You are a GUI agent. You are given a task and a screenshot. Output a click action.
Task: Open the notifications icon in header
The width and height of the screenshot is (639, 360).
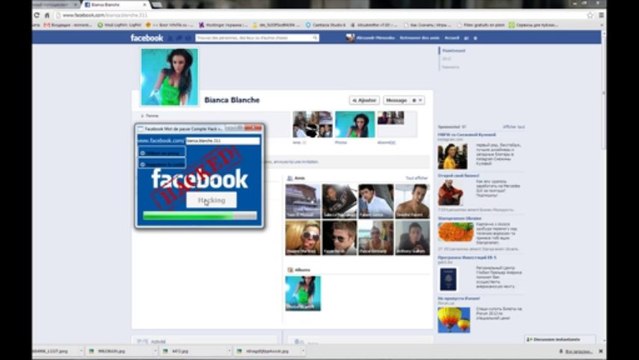[x=188, y=38]
